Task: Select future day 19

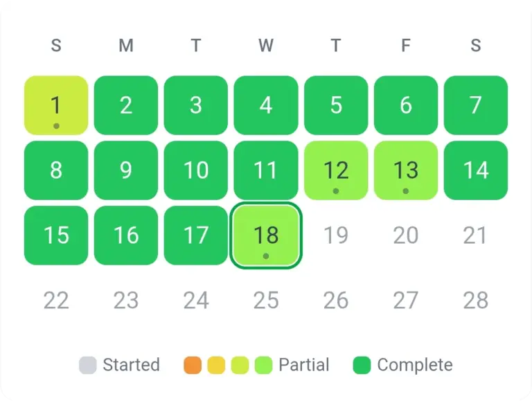Action: coord(336,235)
